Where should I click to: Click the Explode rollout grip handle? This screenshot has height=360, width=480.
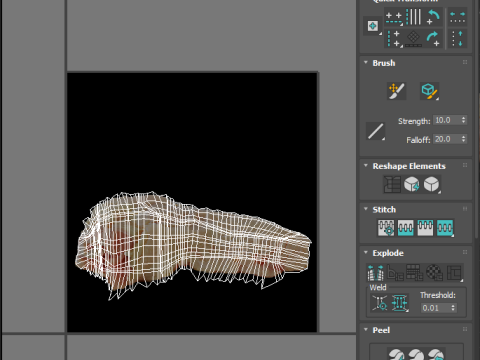(465, 253)
